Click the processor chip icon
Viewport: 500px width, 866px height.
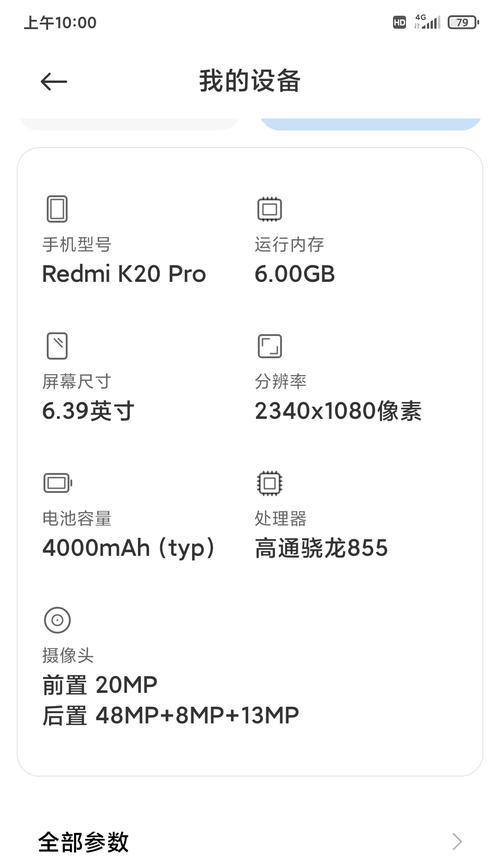tap(270, 483)
